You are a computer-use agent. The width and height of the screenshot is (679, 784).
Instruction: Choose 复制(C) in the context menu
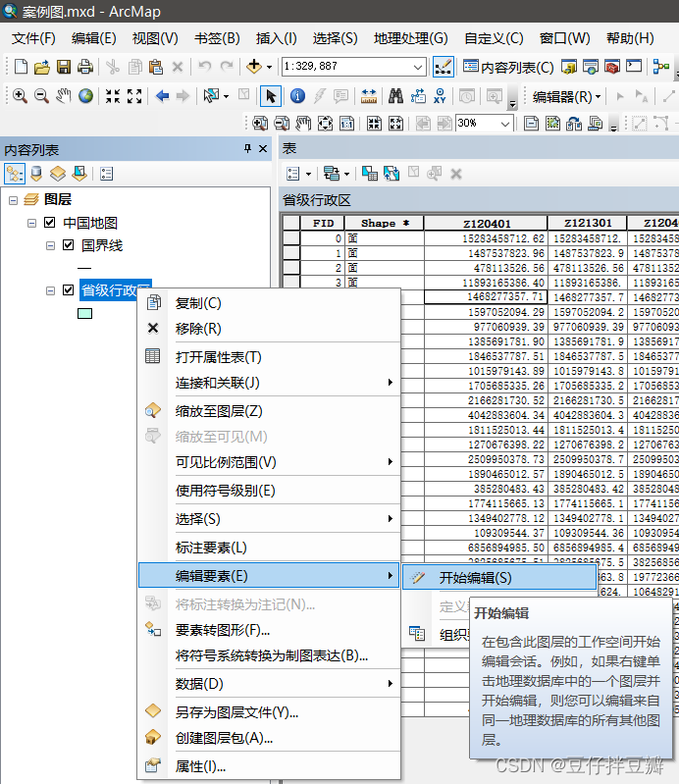269,303
